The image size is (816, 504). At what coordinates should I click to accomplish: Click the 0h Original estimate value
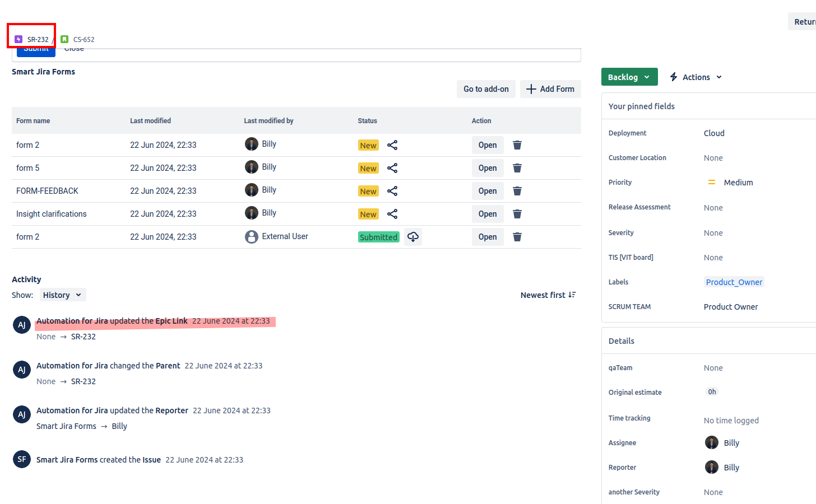712,392
